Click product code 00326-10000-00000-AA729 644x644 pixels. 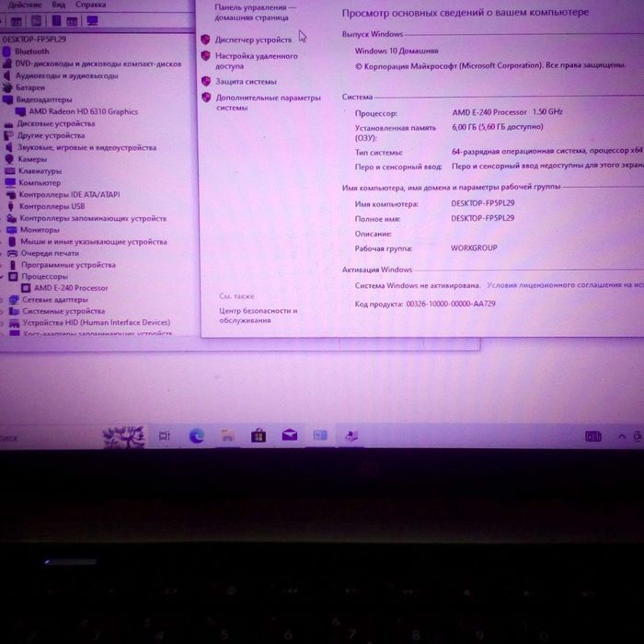coord(451,304)
